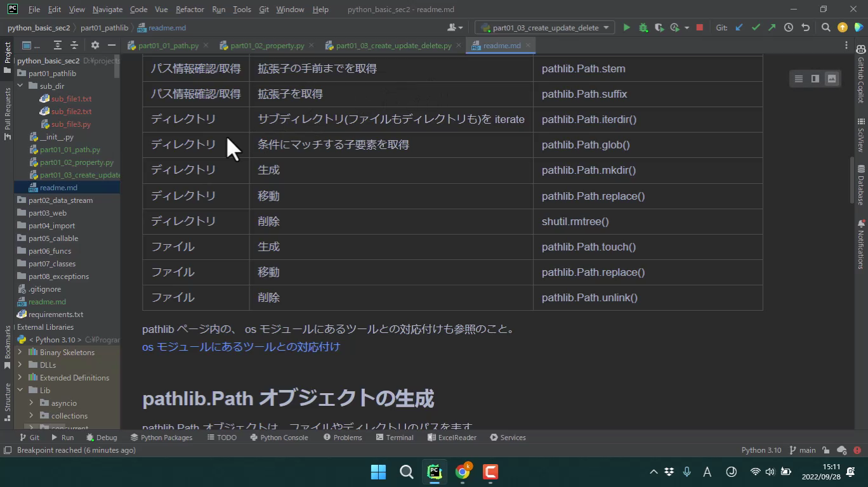Switch markdown view to editor and preview
Image resolution: width=868 pixels, height=487 pixels.
tap(815, 79)
